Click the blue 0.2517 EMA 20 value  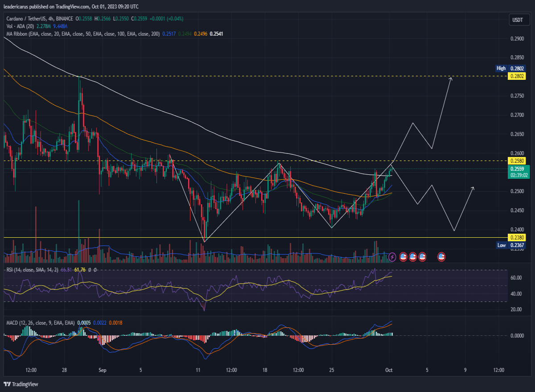click(169, 33)
